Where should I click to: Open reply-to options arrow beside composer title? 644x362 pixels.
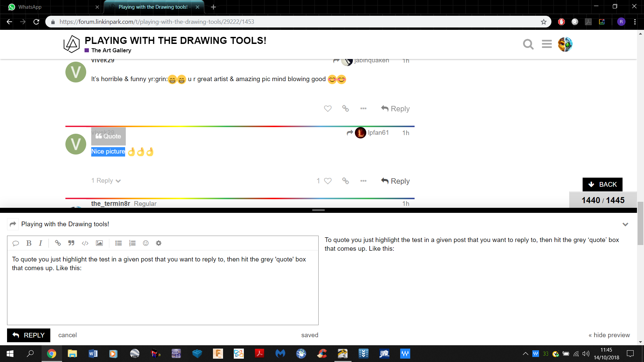pyautogui.click(x=13, y=224)
